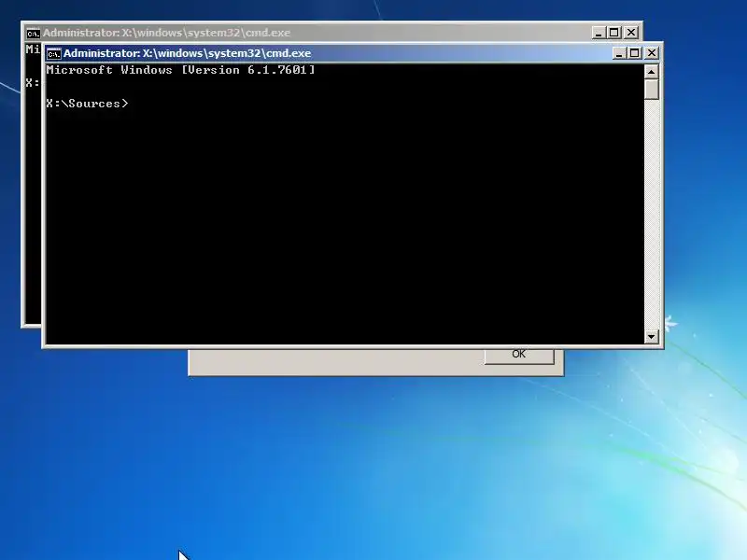Click the 'X:\Sources>' prompt line
The width and height of the screenshot is (747, 560).
[87, 104]
